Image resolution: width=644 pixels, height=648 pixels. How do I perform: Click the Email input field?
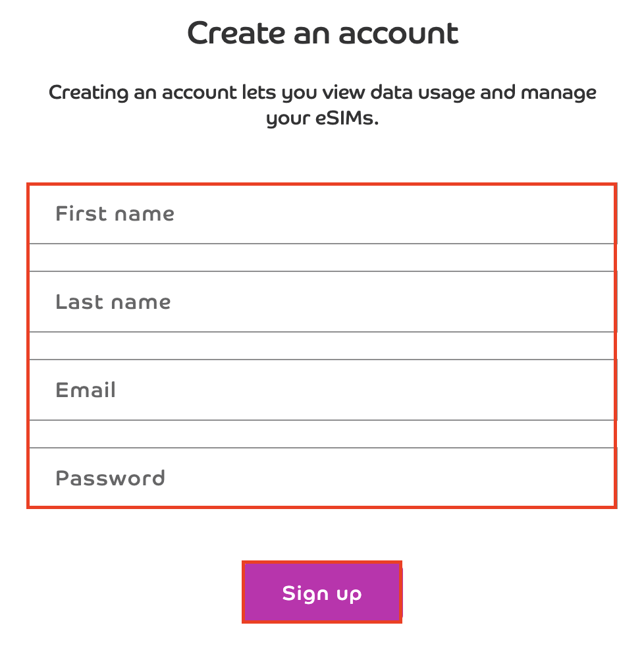click(x=321, y=390)
